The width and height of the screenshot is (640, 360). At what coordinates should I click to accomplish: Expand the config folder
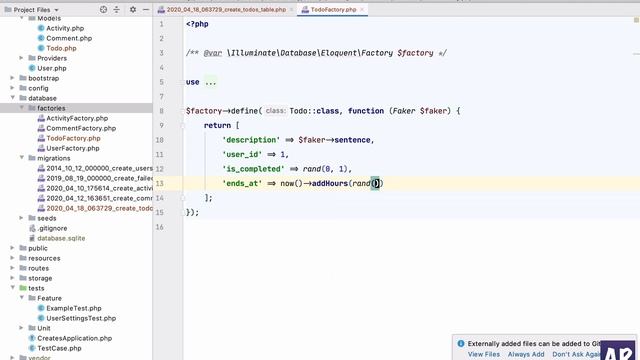(12, 88)
